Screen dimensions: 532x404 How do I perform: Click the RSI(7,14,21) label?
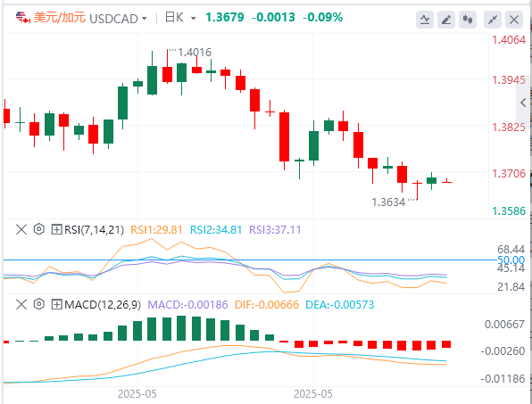[x=94, y=230]
